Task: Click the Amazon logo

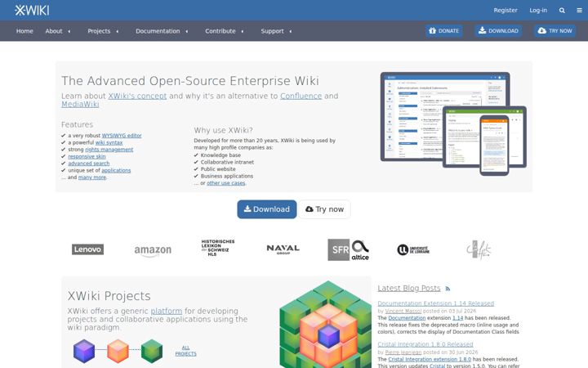Action: click(x=153, y=250)
